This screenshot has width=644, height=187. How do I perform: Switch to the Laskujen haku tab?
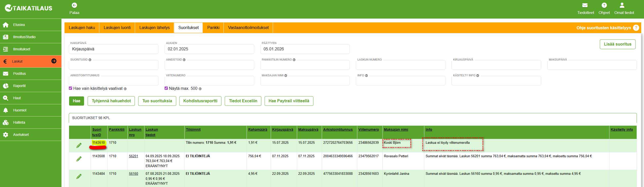click(82, 28)
